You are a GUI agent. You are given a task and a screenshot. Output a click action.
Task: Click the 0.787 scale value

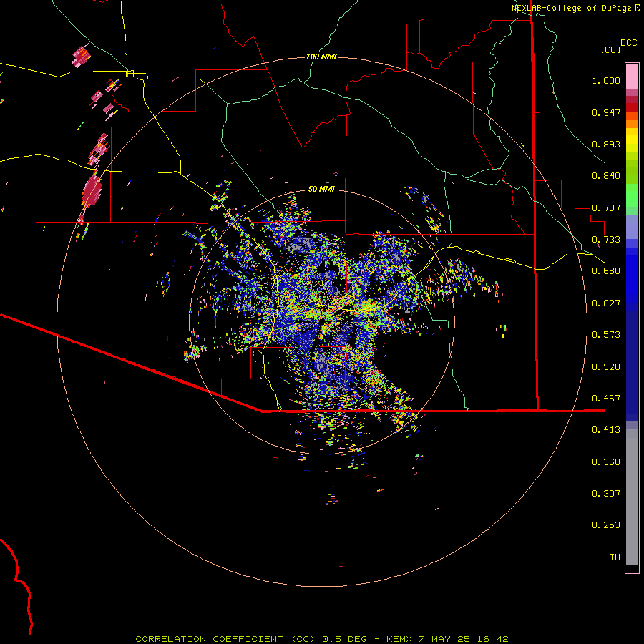606,208
